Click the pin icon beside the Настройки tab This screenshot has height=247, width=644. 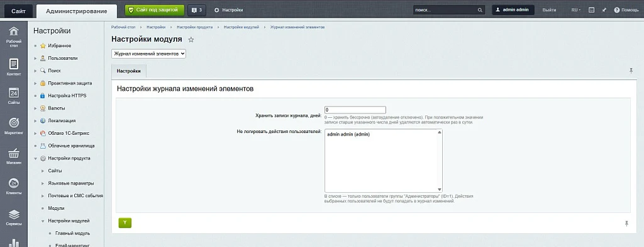click(x=631, y=71)
